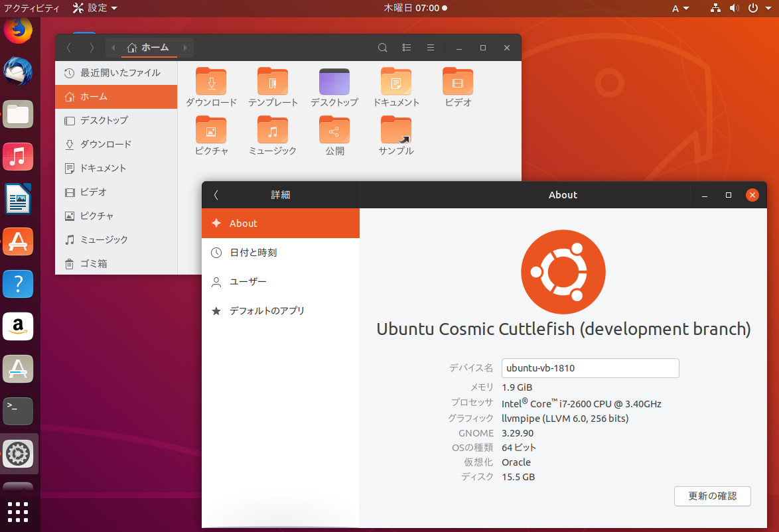The height and width of the screenshot is (532, 779).
Task: Go back from 詳細 panel in Settings
Action: pyautogui.click(x=216, y=195)
